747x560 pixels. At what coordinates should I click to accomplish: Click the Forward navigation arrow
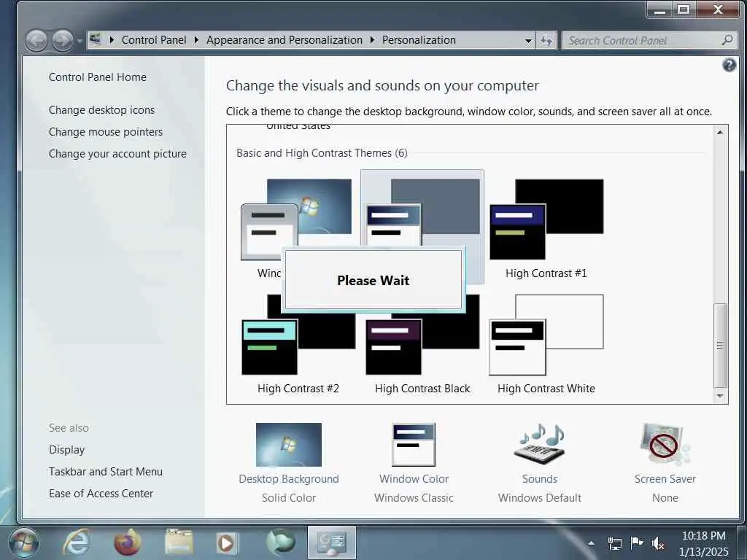point(63,41)
